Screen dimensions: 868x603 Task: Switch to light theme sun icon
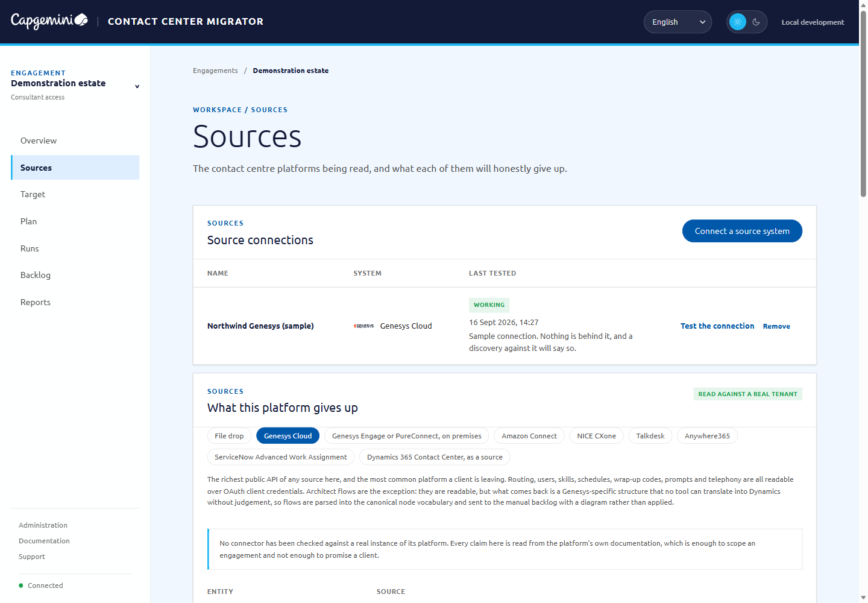(x=737, y=22)
